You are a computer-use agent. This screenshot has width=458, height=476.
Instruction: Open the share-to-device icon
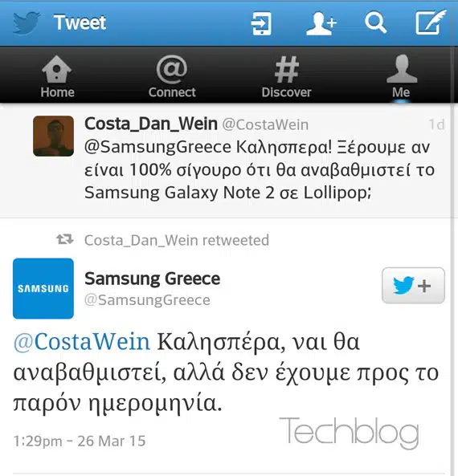(x=261, y=23)
